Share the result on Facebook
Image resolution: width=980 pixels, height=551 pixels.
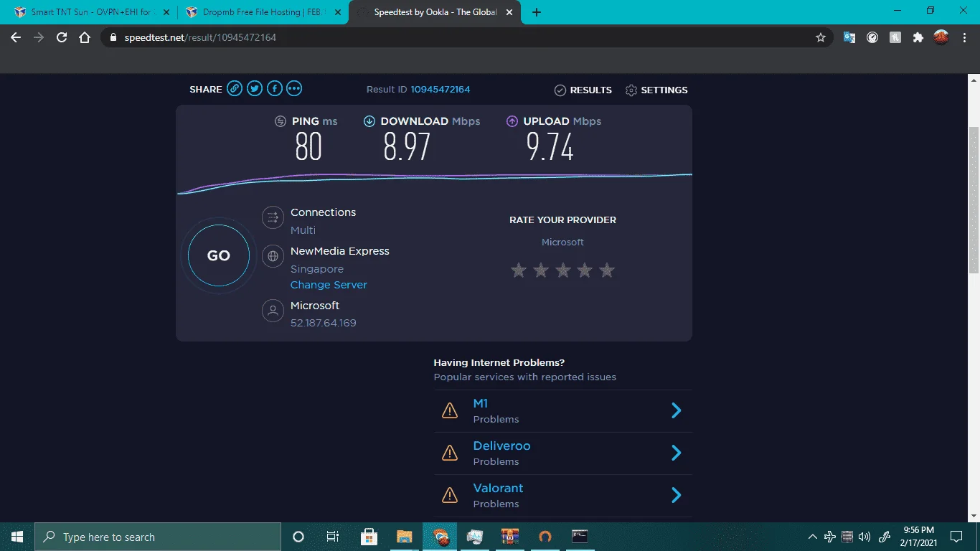coord(274,89)
